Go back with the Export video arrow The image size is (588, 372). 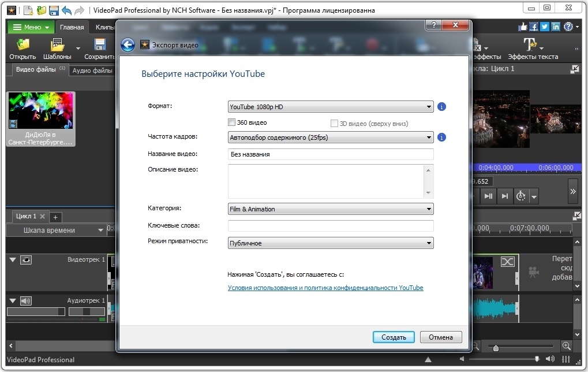[x=128, y=45]
